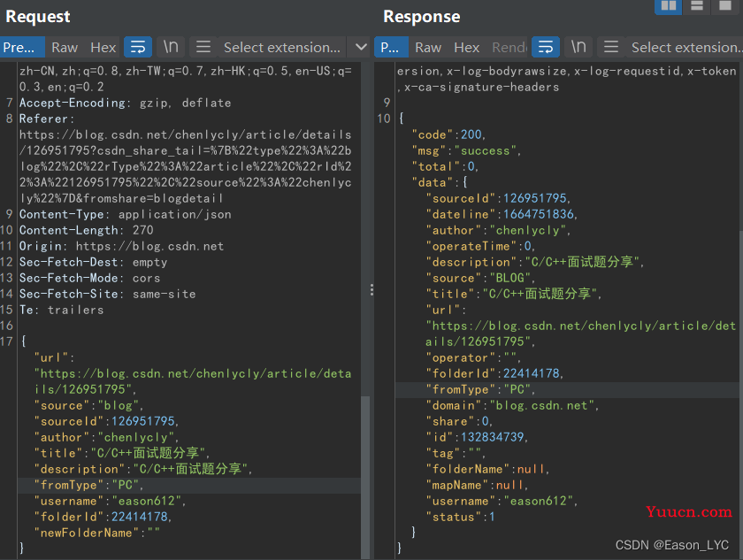Toggle word wrap in Request panel
Viewport: 743px width, 560px height.
(138, 48)
